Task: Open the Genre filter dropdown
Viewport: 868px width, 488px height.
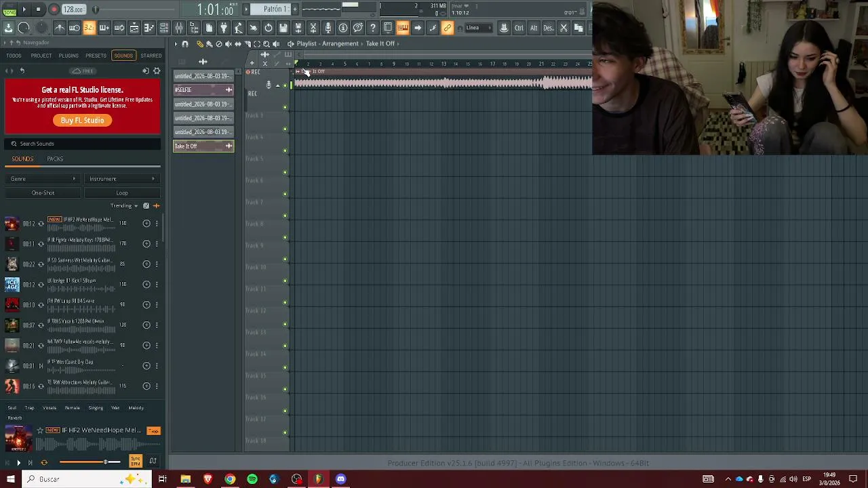Action: (43, 179)
